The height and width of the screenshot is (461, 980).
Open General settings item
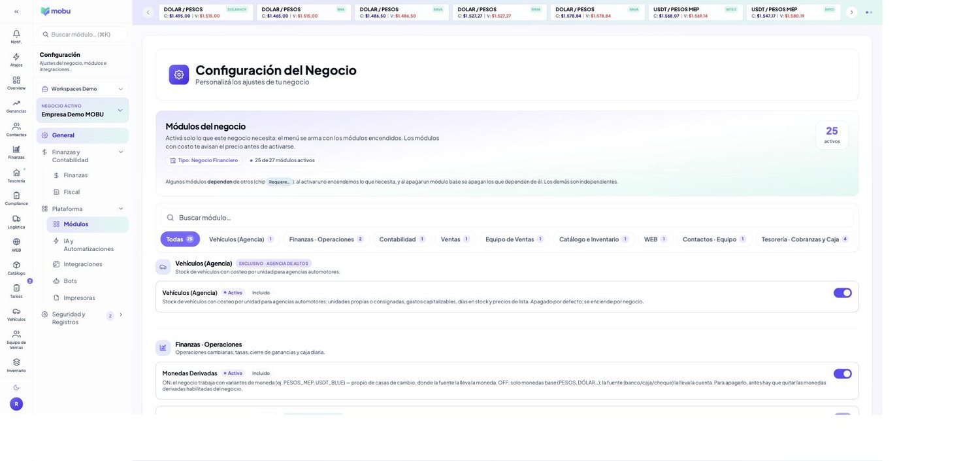pyautogui.click(x=82, y=135)
